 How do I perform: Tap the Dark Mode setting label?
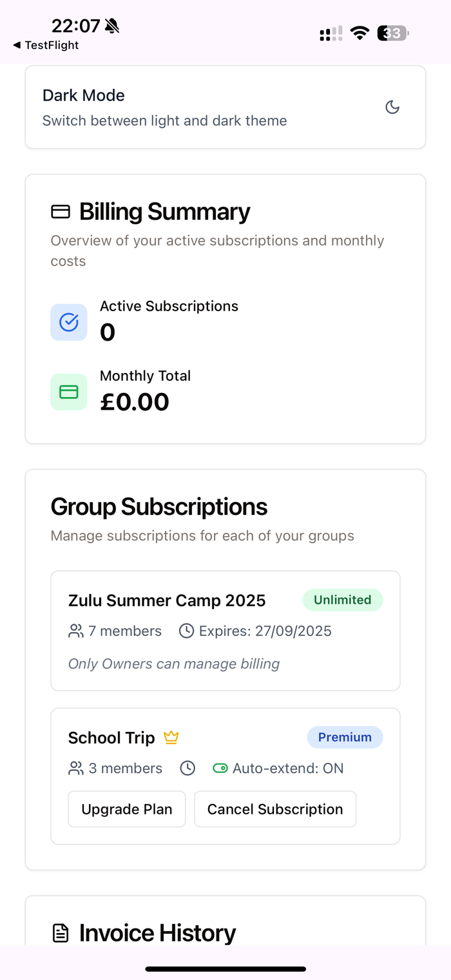pos(84,95)
